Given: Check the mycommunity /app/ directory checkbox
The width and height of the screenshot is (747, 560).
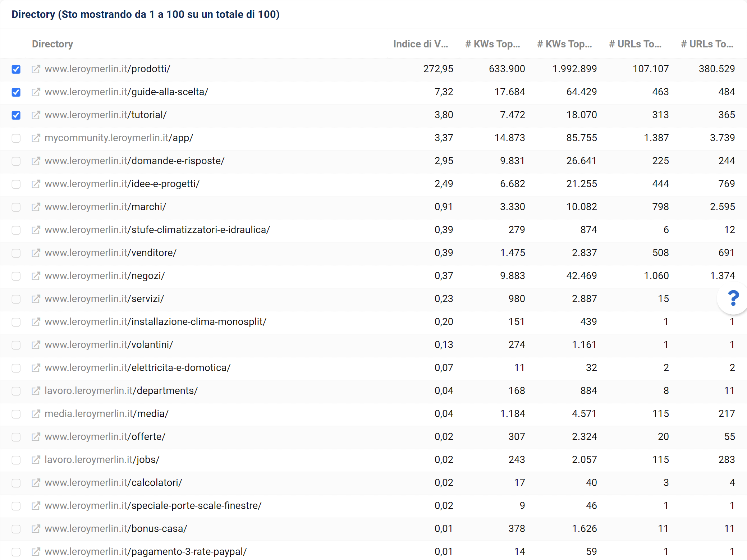Looking at the screenshot, I should tap(16, 138).
